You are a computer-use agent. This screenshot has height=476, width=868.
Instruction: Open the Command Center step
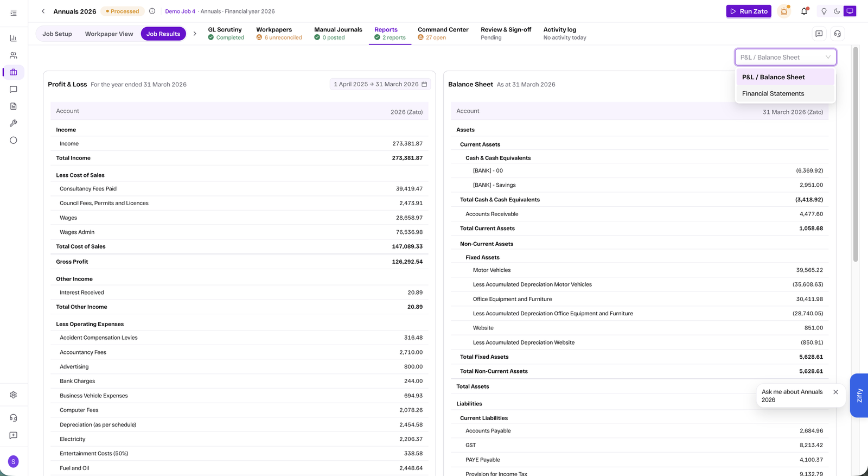click(443, 34)
